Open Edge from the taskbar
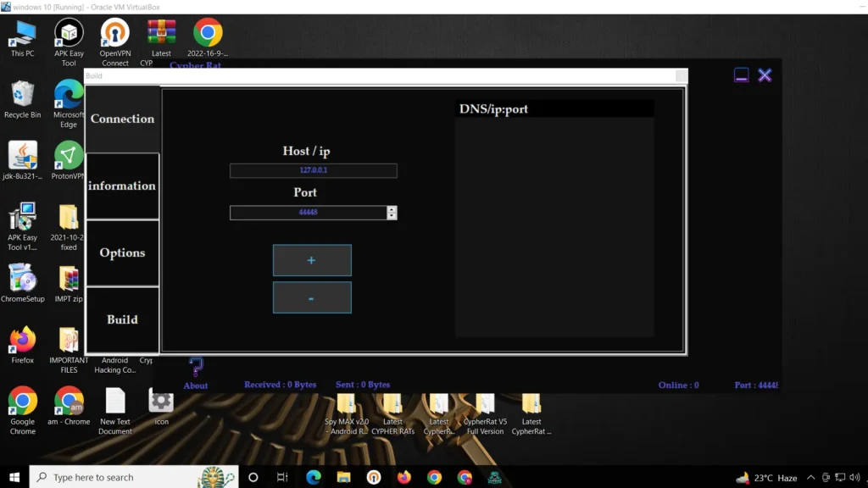Image resolution: width=868 pixels, height=488 pixels. coord(314,477)
